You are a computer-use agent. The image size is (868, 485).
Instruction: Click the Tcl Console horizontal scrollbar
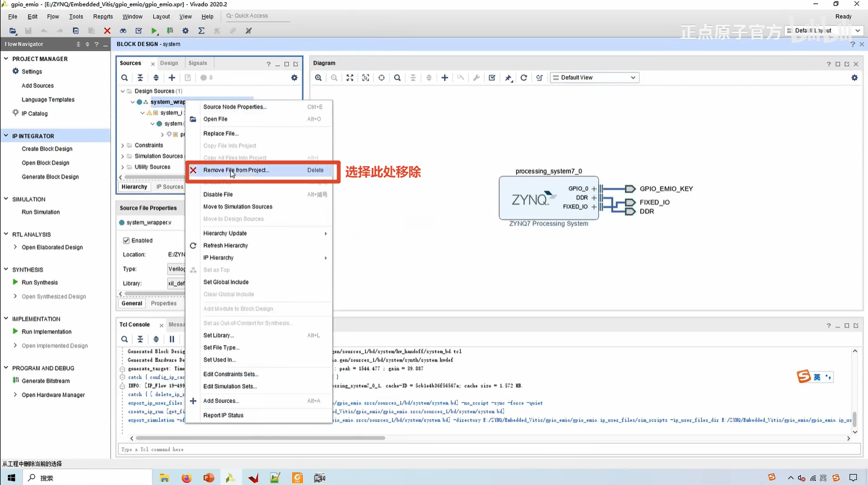[260, 438]
